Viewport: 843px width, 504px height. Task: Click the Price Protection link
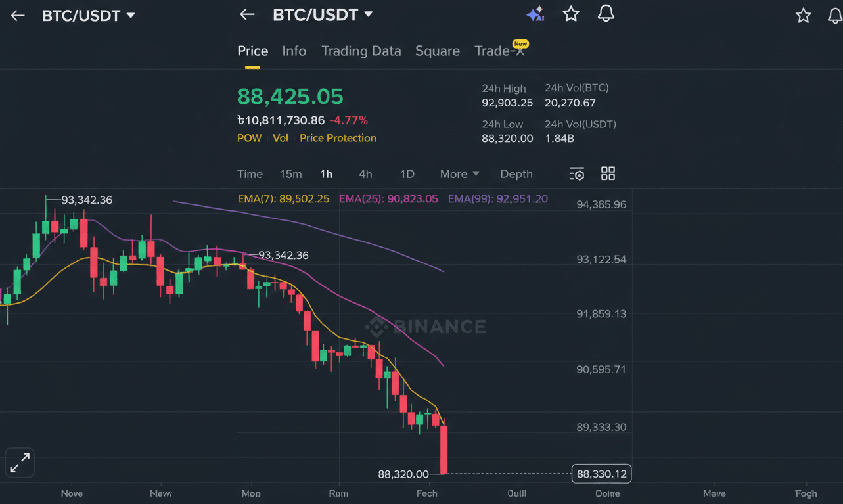[x=338, y=138]
